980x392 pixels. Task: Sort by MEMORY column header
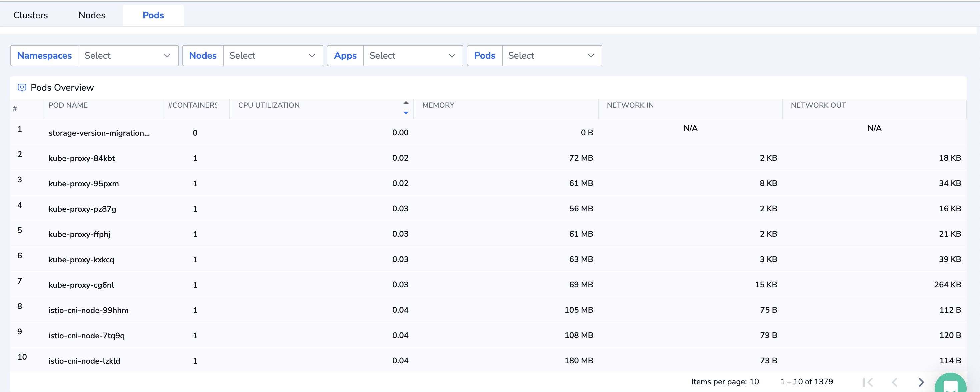pyautogui.click(x=438, y=105)
